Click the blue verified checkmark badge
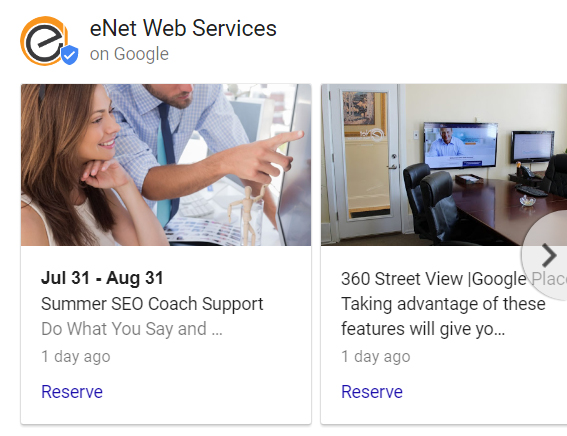The height and width of the screenshot is (436, 567). point(69,55)
